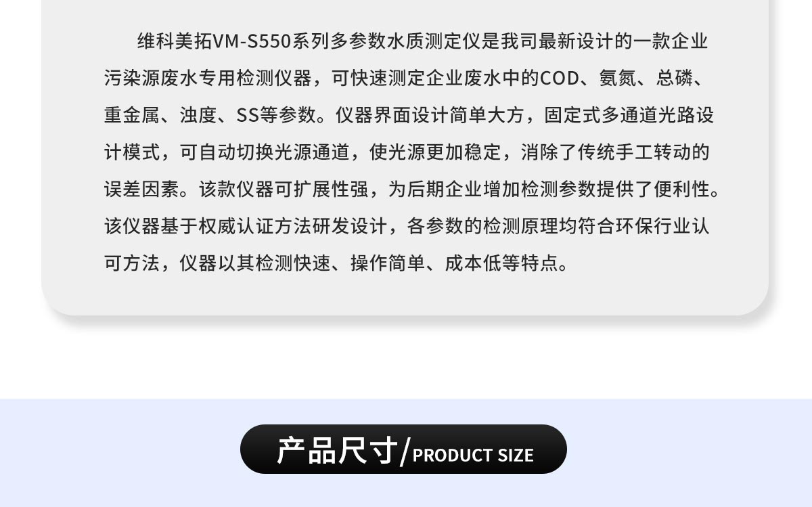Click the 成本低等特点 text
This screenshot has width=812, height=507.
501,263
